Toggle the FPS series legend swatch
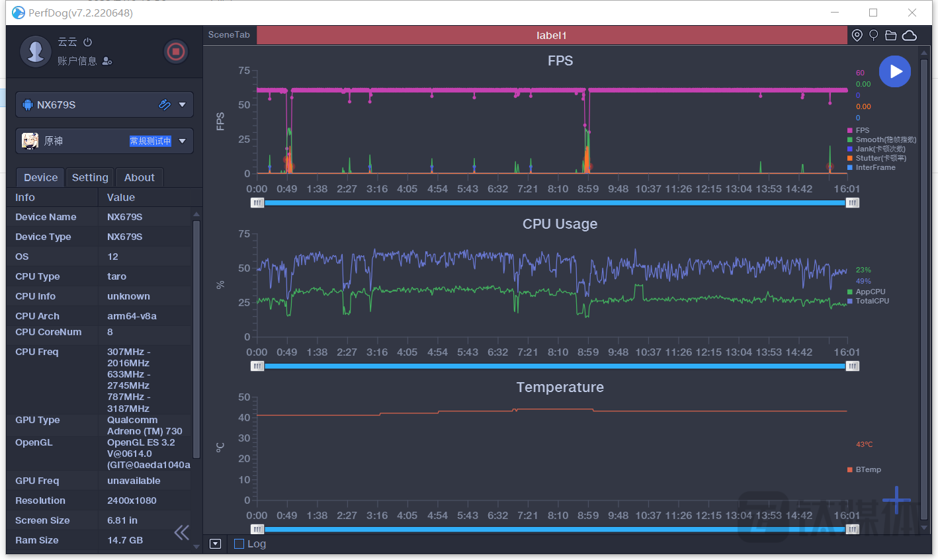 [850, 130]
